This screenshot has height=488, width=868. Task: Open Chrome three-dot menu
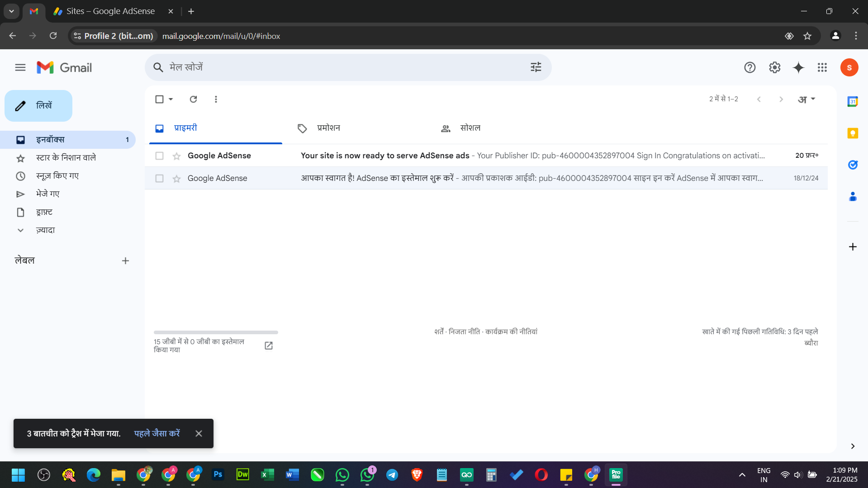point(856,36)
